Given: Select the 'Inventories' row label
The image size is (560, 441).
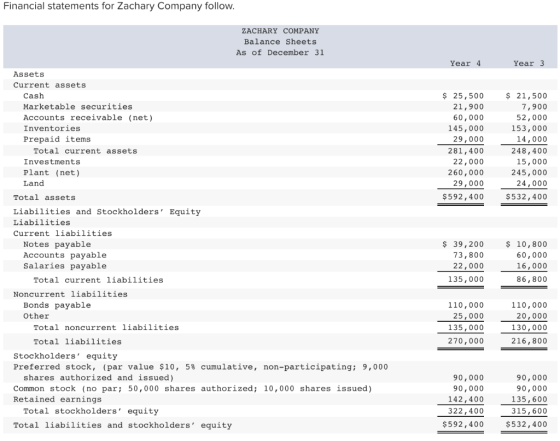Looking at the screenshot, I should tap(52, 128).
